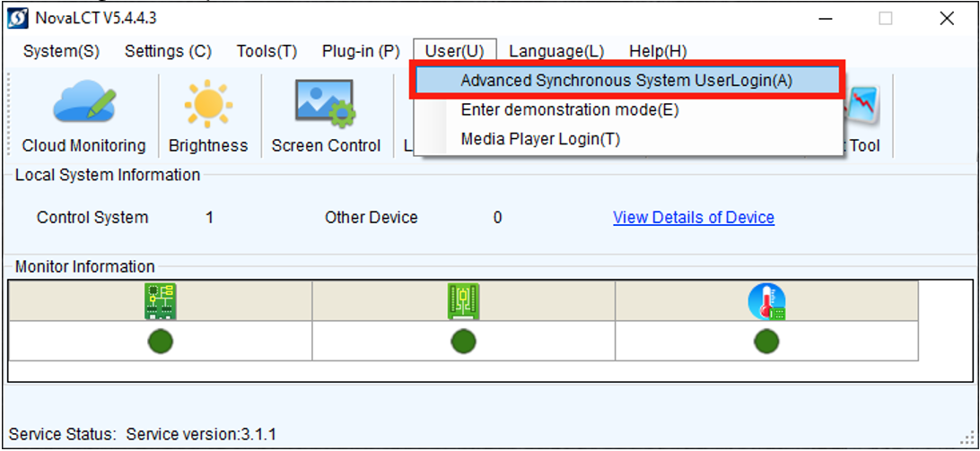
Task: Click the third green status indicator
Action: tap(766, 341)
